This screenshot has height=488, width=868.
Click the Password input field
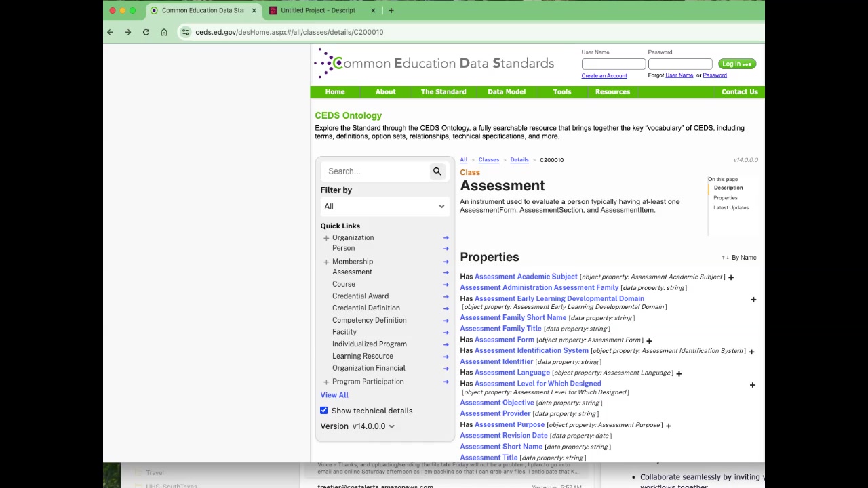680,64
